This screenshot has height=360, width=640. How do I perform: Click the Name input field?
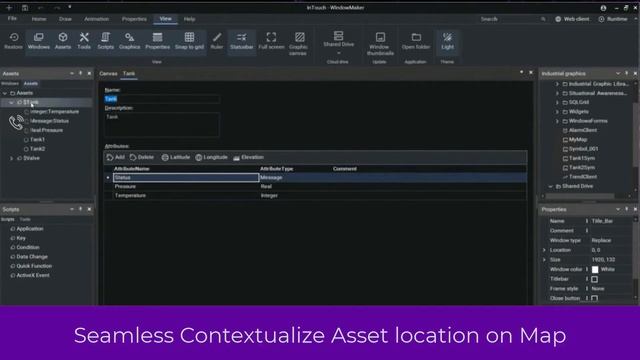(x=162, y=99)
